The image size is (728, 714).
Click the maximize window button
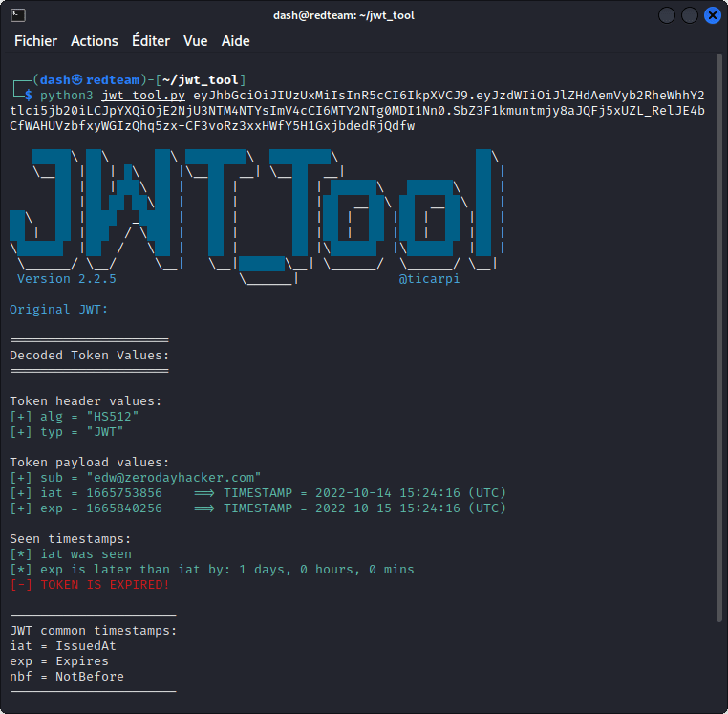[x=690, y=15]
